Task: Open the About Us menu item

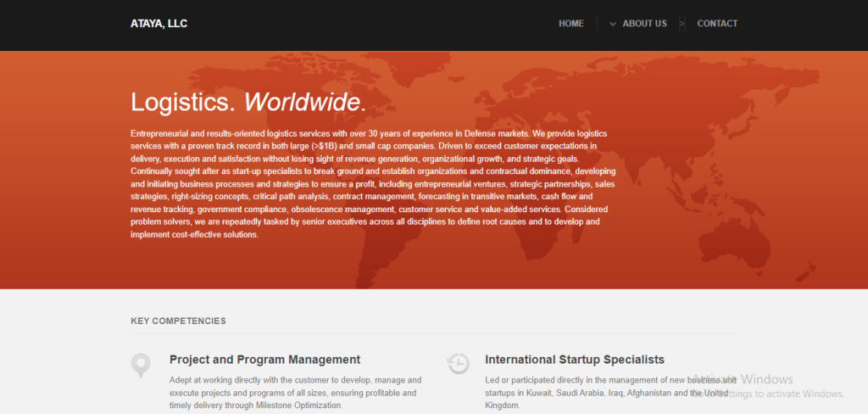Action: [644, 24]
